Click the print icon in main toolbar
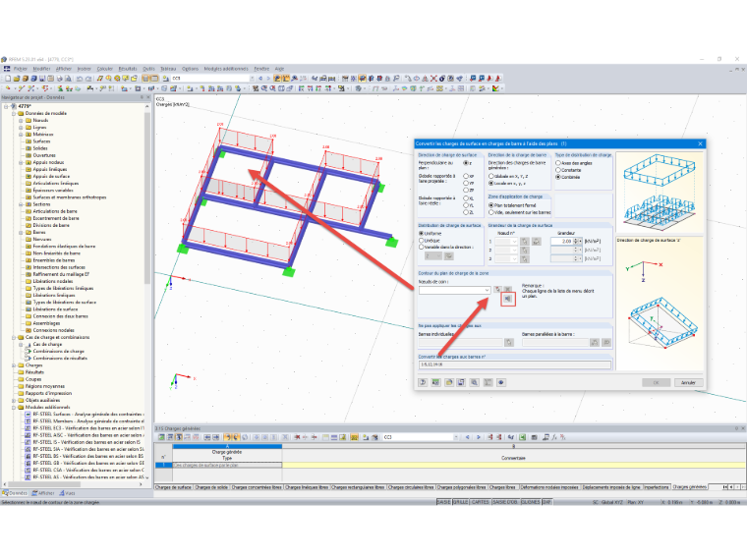The height and width of the screenshot is (560, 747). 60,79
